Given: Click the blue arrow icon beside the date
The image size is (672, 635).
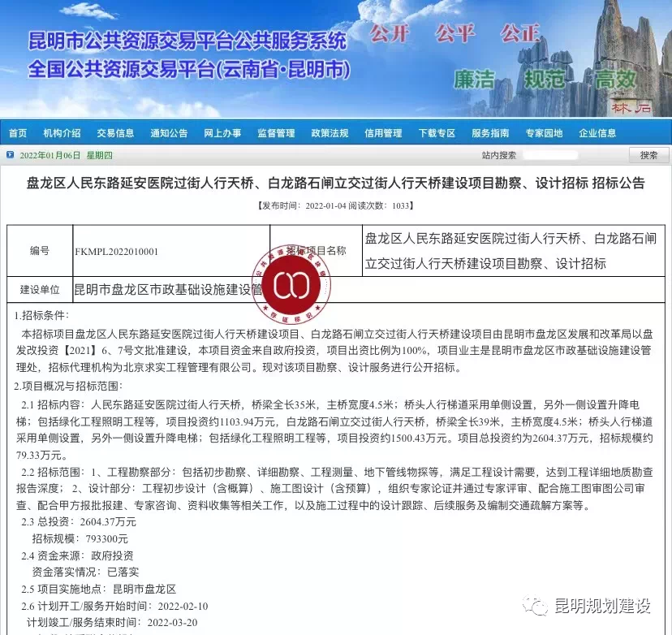Looking at the screenshot, I should 11,155.
